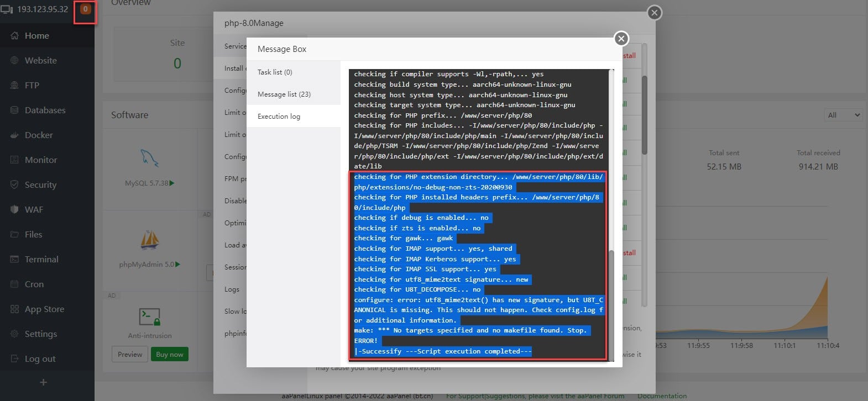Click the 'checking if zts is enabled... no' log line
This screenshot has width=868, height=401.
point(417,228)
